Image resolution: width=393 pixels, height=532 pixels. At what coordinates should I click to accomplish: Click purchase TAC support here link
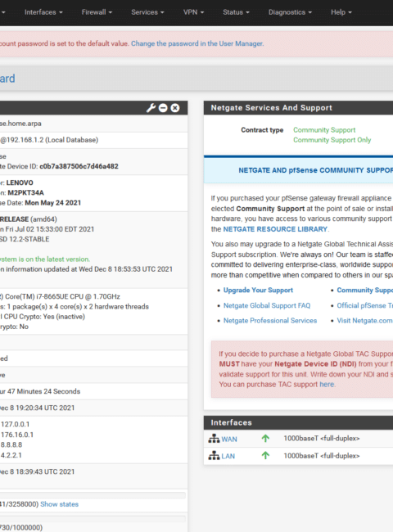[x=327, y=385]
